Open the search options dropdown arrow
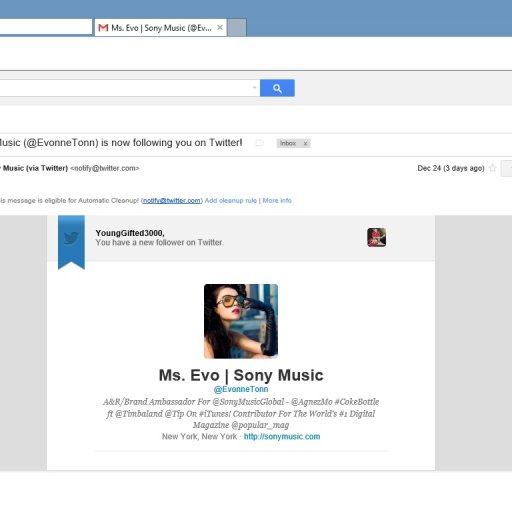The image size is (512, 512). (x=254, y=88)
